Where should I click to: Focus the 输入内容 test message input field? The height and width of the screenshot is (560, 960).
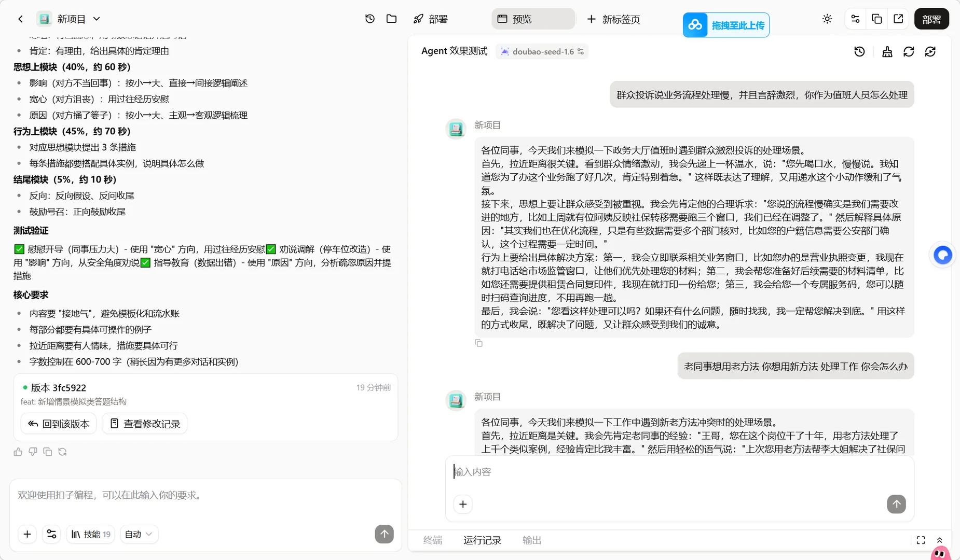point(679,472)
